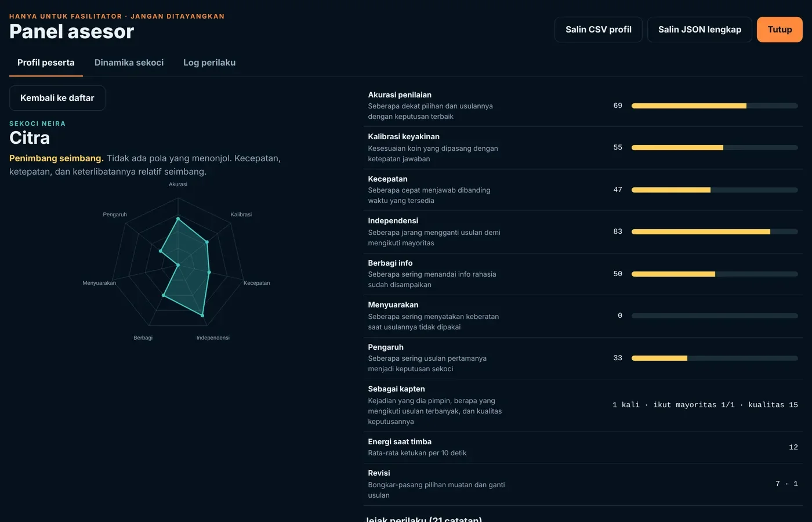Click the Panel asesor heading
Image resolution: width=812 pixels, height=522 pixels.
(x=72, y=31)
